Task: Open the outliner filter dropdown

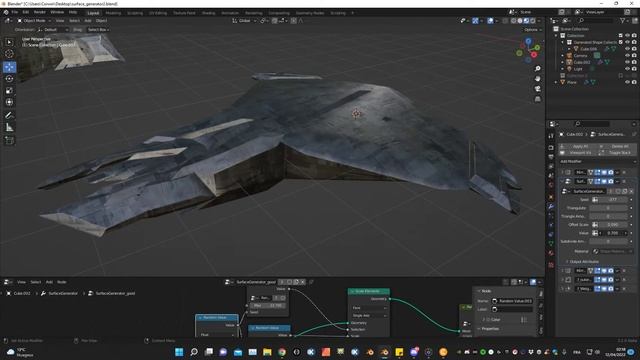Action: (x=624, y=20)
